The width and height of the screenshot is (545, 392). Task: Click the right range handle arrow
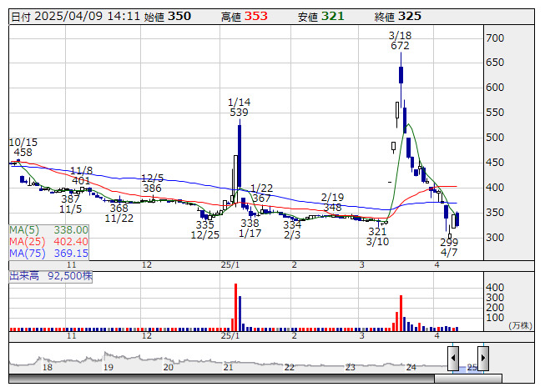(x=482, y=359)
